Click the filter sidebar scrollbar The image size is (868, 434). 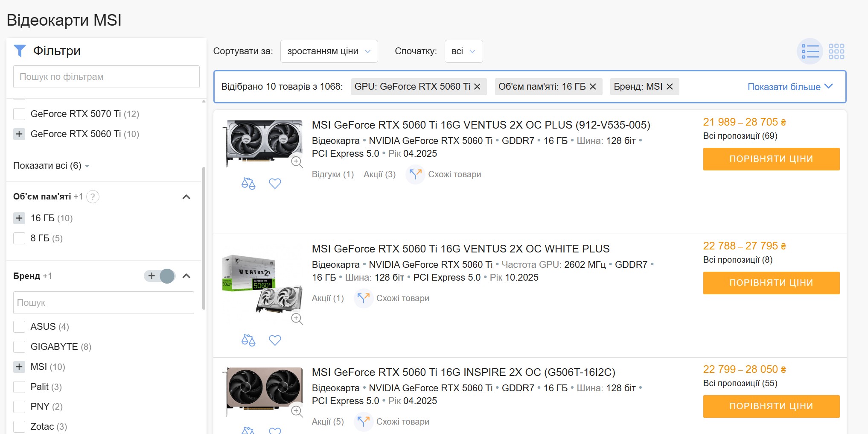[x=204, y=238]
